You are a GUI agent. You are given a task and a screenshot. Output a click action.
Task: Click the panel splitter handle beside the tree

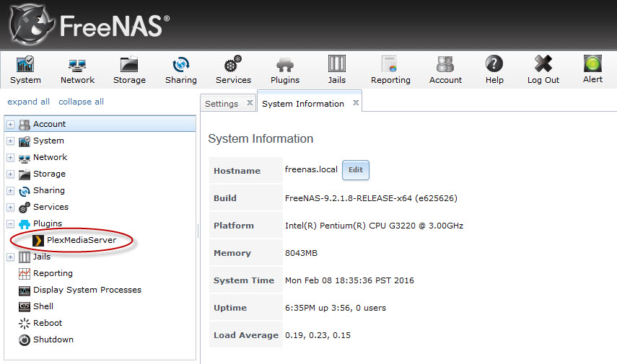coord(198,231)
